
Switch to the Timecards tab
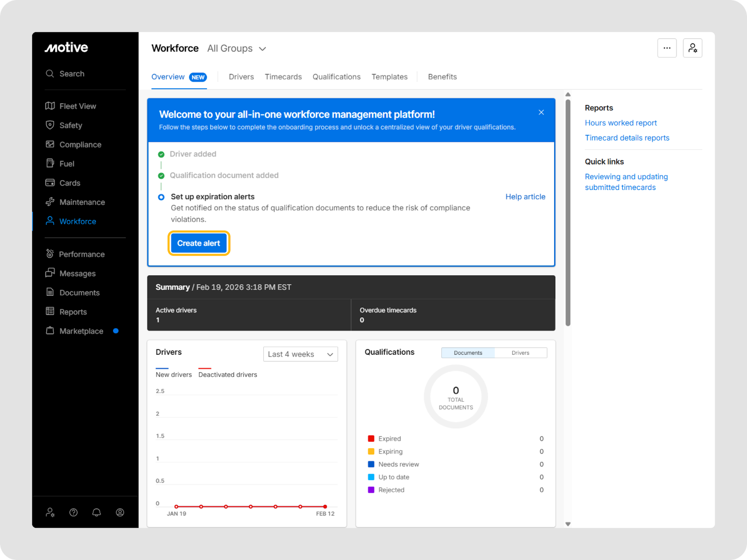click(x=283, y=77)
